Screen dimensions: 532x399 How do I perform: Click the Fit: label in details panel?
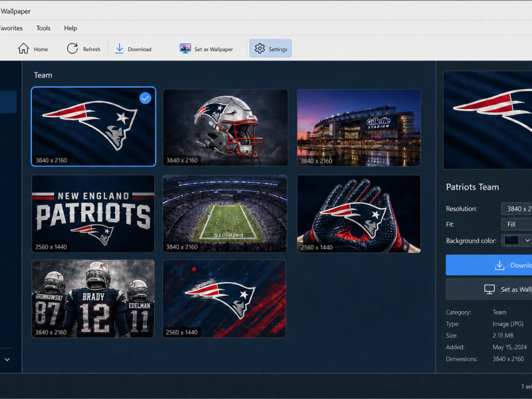(450, 224)
